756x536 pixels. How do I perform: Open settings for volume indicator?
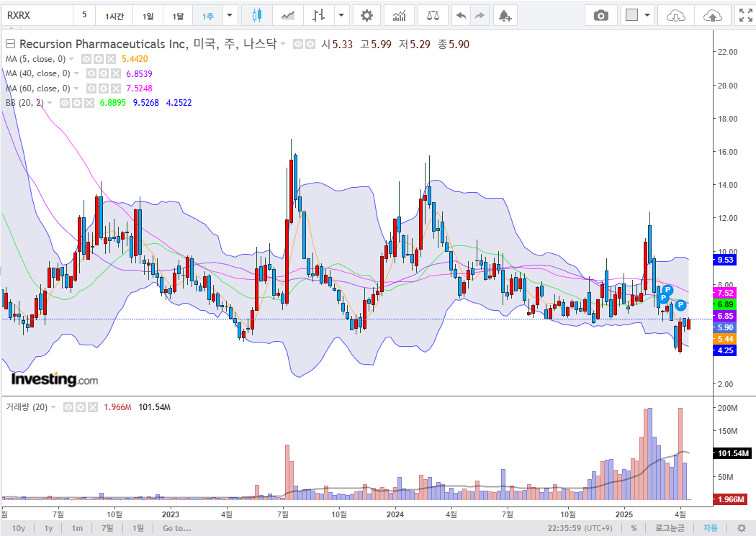(x=81, y=407)
